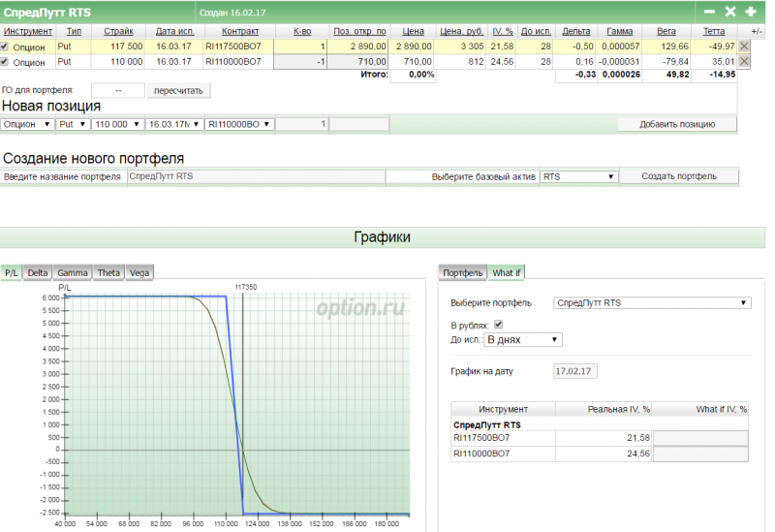775x532 pixels.
Task: Delete the 117 500 put position row
Action: [x=744, y=47]
